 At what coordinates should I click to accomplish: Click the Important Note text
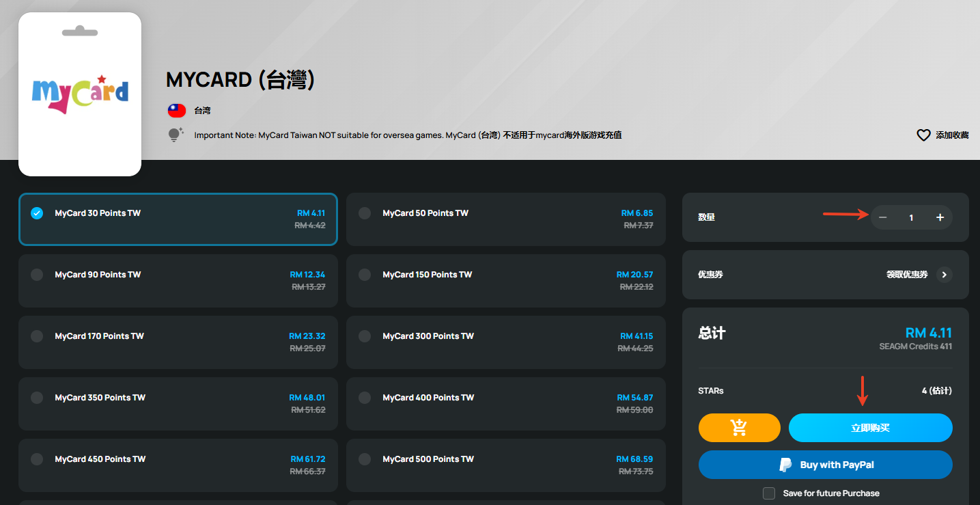click(x=408, y=135)
